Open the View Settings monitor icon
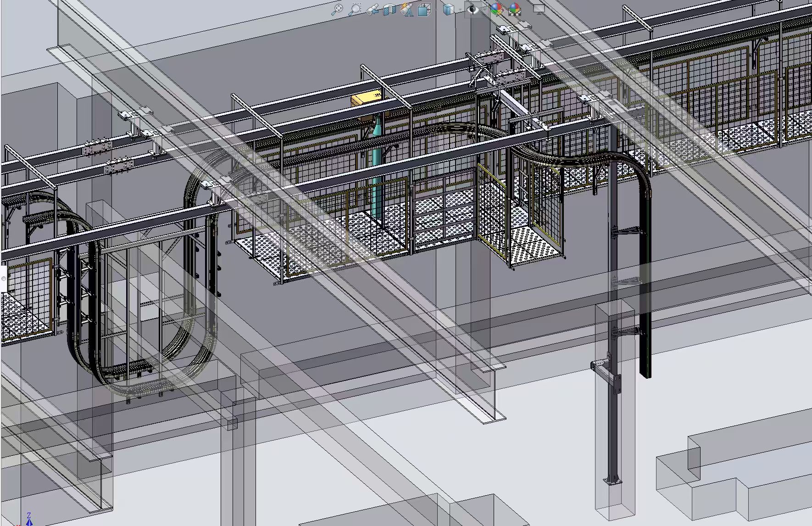 click(539, 9)
